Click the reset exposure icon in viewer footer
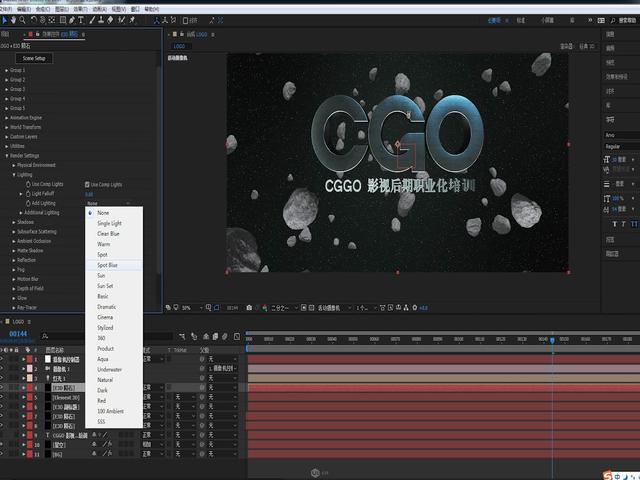640x480 pixels. click(x=415, y=308)
